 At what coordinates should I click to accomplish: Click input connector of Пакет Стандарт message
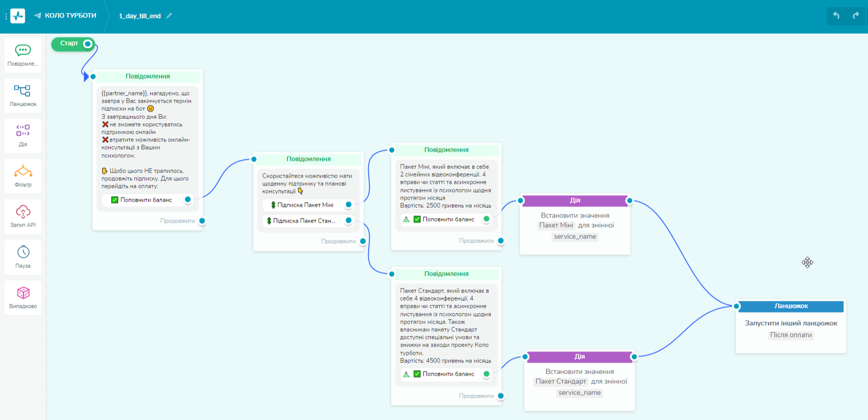(392, 274)
